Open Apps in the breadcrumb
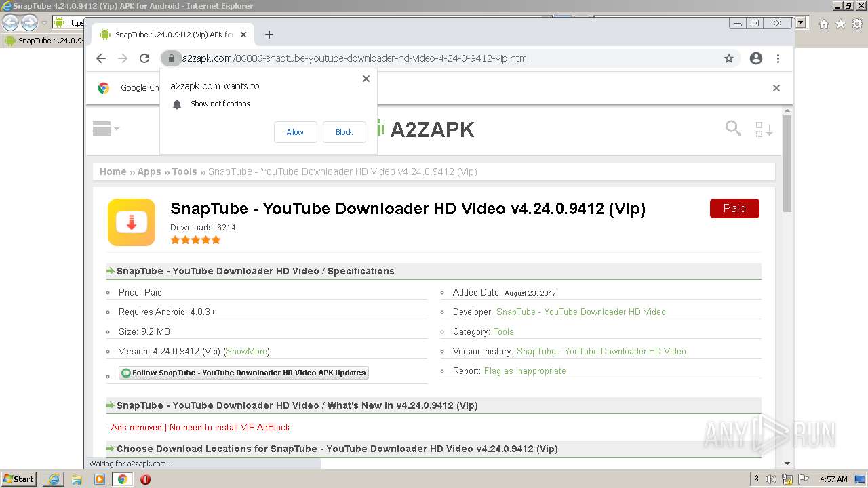This screenshot has height=488, width=868. click(149, 171)
